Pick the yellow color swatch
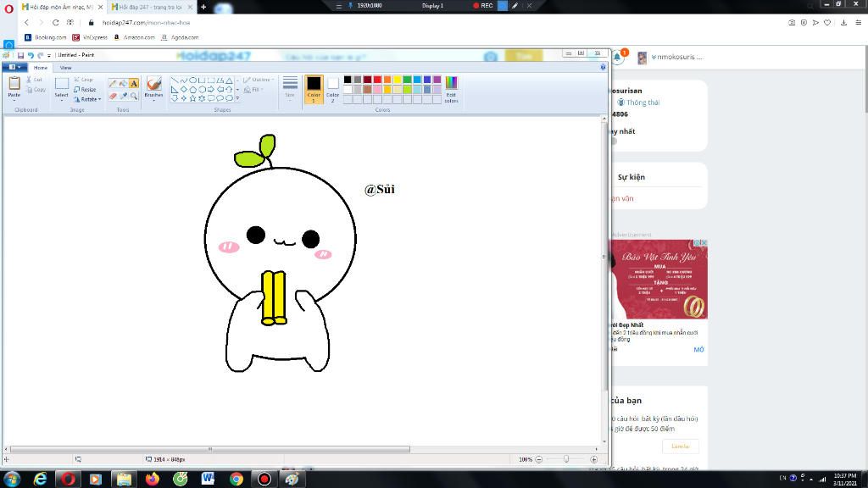This screenshot has width=868, height=488. 398,80
